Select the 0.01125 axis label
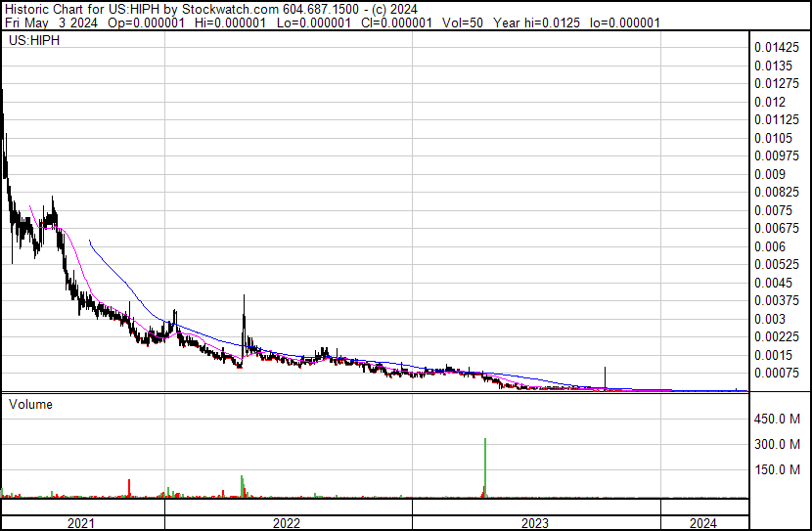The width and height of the screenshot is (812, 531). click(777, 119)
